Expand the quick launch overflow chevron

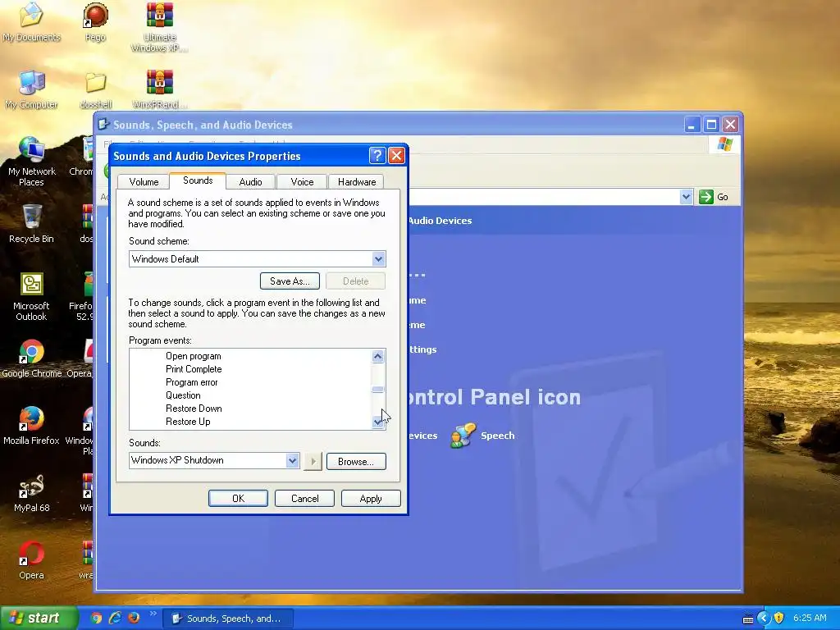click(153, 614)
